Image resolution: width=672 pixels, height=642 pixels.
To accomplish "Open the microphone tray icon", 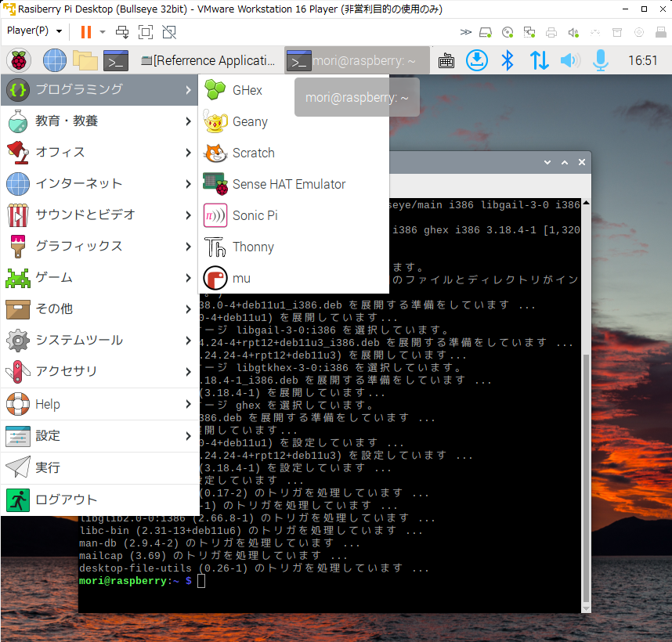I will (x=601, y=60).
